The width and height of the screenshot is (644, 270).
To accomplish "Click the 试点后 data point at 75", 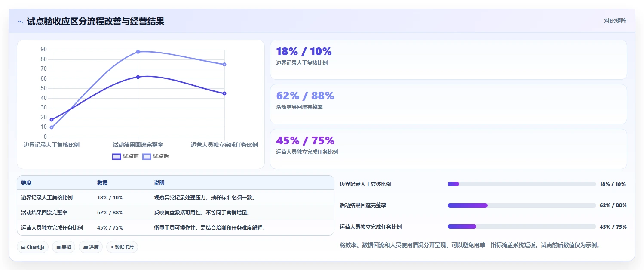I will tap(224, 64).
